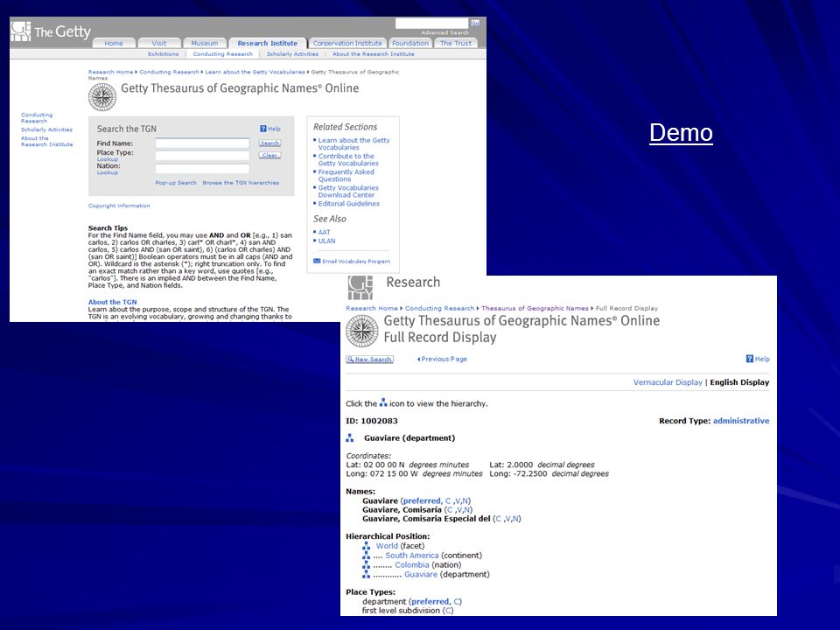840x630 pixels.
Task: Switch to The Trust tab
Action: click(456, 44)
